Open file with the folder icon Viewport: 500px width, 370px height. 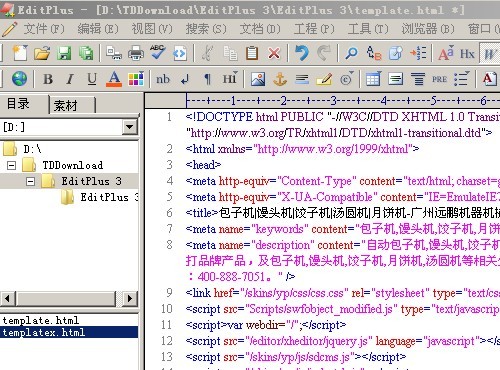(x=42, y=53)
